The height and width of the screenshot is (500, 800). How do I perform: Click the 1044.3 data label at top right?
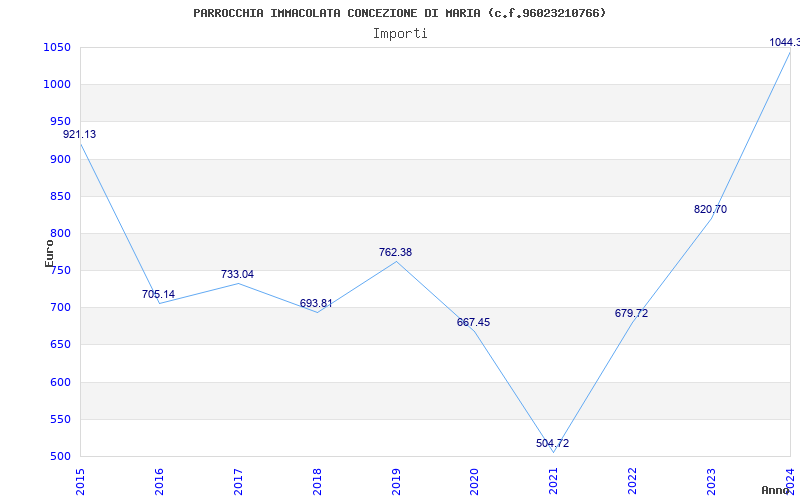pyautogui.click(x=784, y=43)
